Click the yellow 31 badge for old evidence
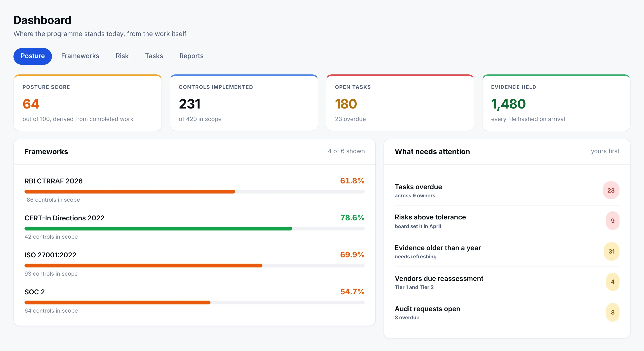 (612, 252)
